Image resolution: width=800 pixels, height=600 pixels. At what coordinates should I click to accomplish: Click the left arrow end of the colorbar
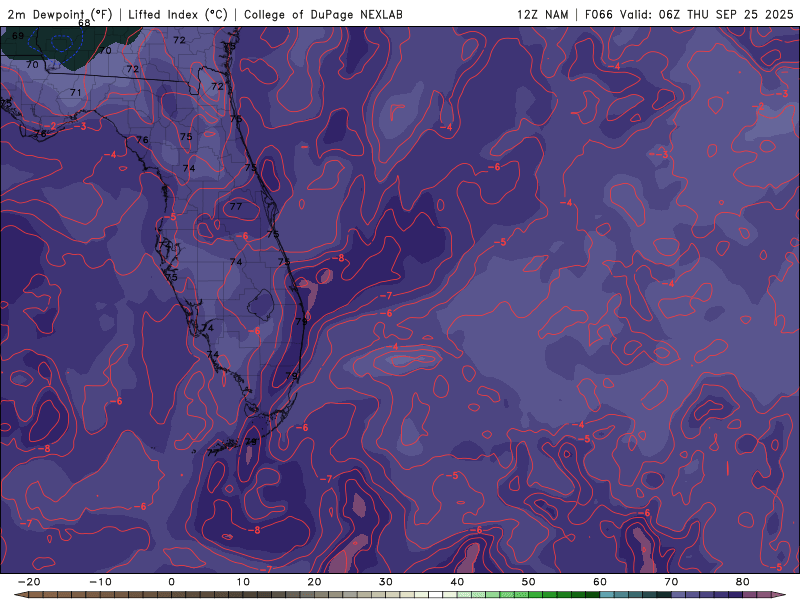coord(20,595)
